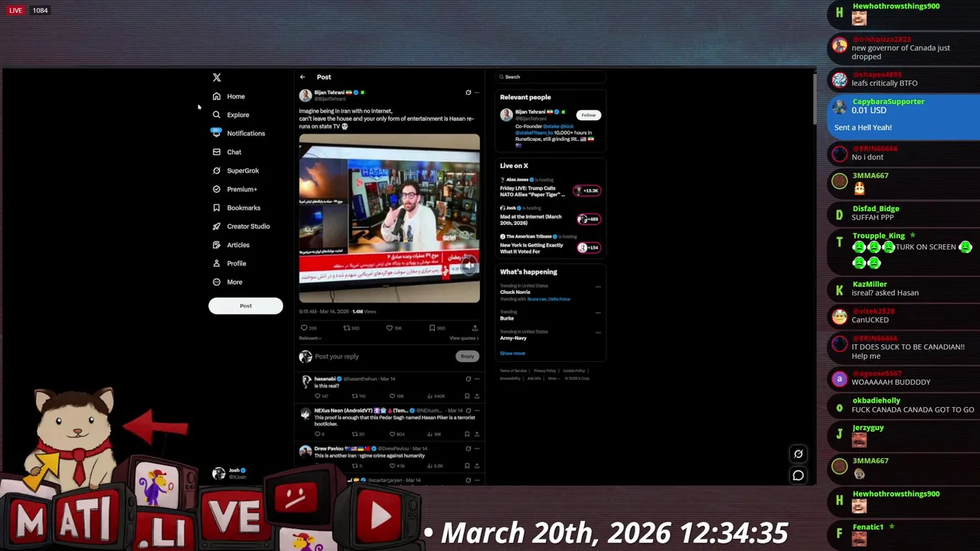Image resolution: width=980 pixels, height=551 pixels.
Task: Open Creator Studio in the sidebar
Action: (x=241, y=227)
